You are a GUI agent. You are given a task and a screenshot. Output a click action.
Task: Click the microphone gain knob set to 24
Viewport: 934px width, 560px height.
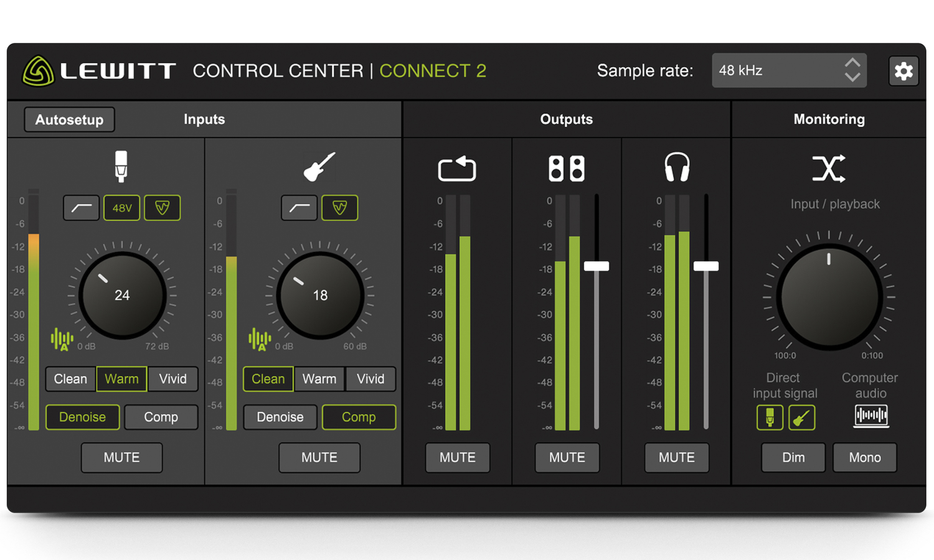tap(122, 296)
